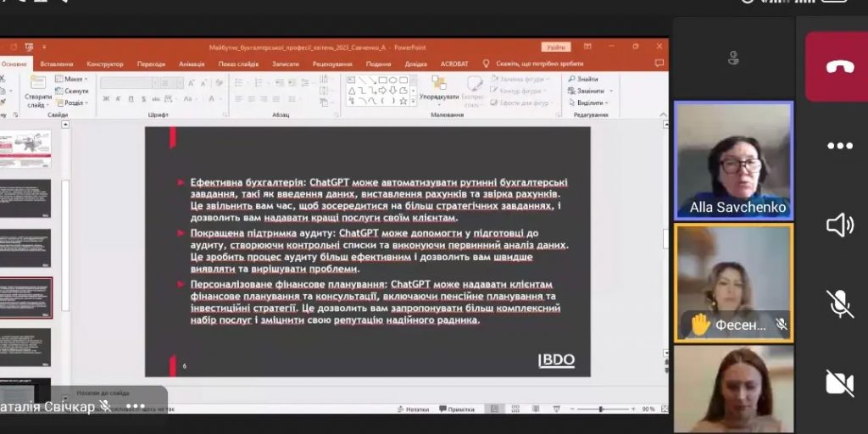
Task: Click the Упорядкувати (Arrange) icon
Action: (439, 90)
